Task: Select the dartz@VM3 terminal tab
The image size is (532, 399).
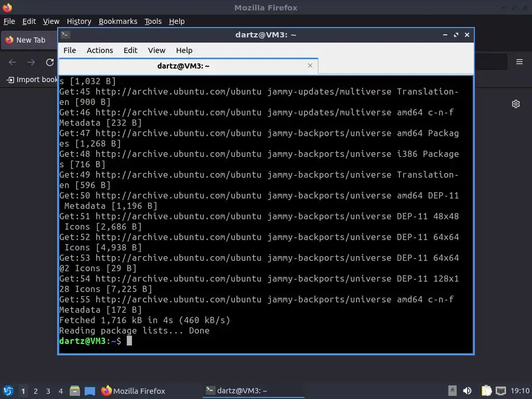Action: [x=188, y=66]
